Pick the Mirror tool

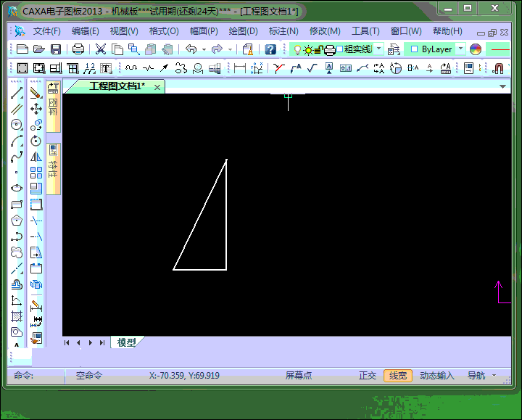[x=36, y=157]
